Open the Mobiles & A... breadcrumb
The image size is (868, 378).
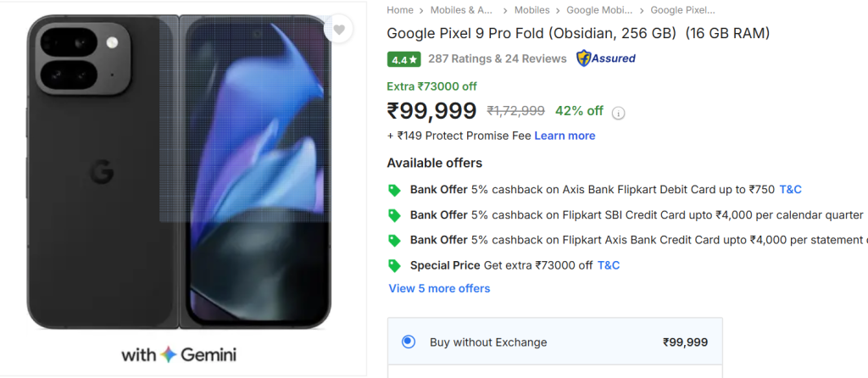pos(463,10)
